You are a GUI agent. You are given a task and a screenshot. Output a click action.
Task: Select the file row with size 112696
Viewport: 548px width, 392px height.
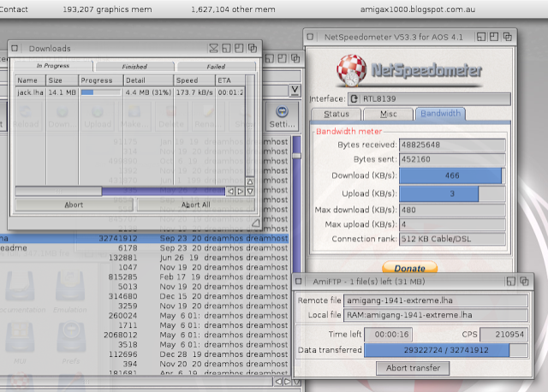144,354
